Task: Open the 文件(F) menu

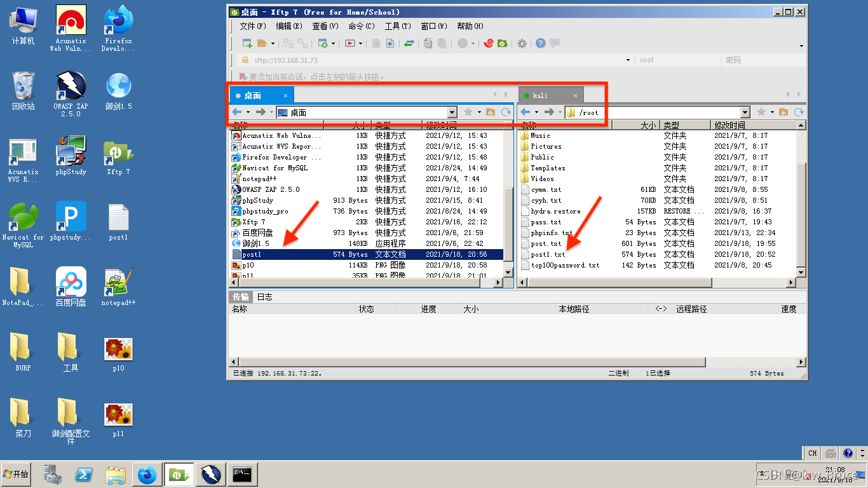Action: 252,26
